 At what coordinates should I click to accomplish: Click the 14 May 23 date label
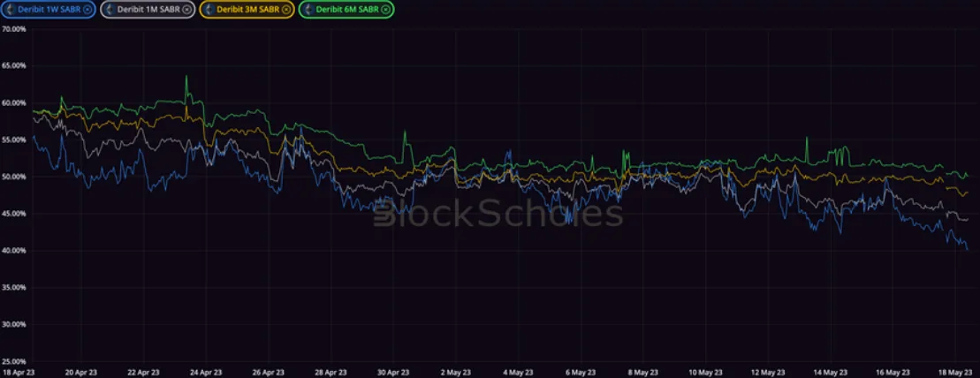(x=832, y=372)
